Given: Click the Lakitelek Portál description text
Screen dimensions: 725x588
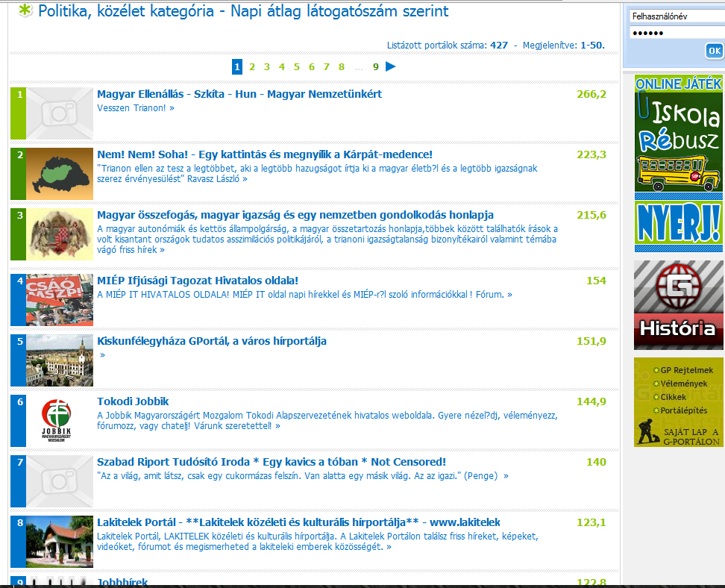Looking at the screenshot, I should pos(318,541).
